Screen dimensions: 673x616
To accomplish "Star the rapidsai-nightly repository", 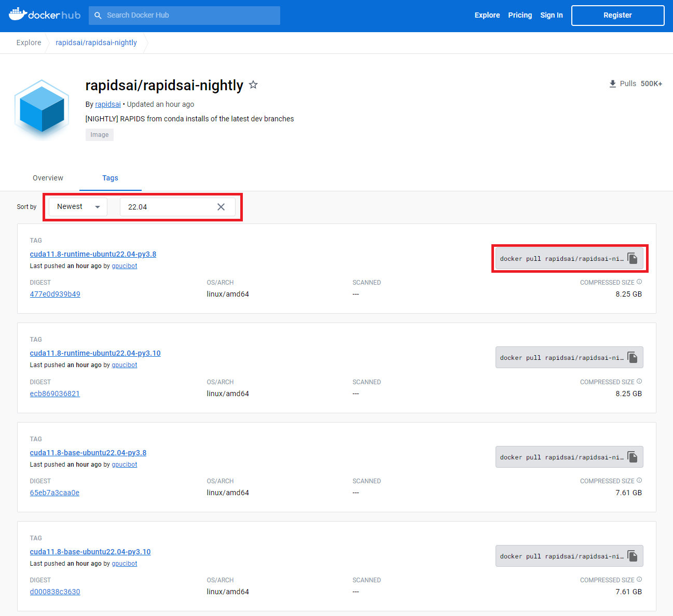I will pyautogui.click(x=253, y=85).
